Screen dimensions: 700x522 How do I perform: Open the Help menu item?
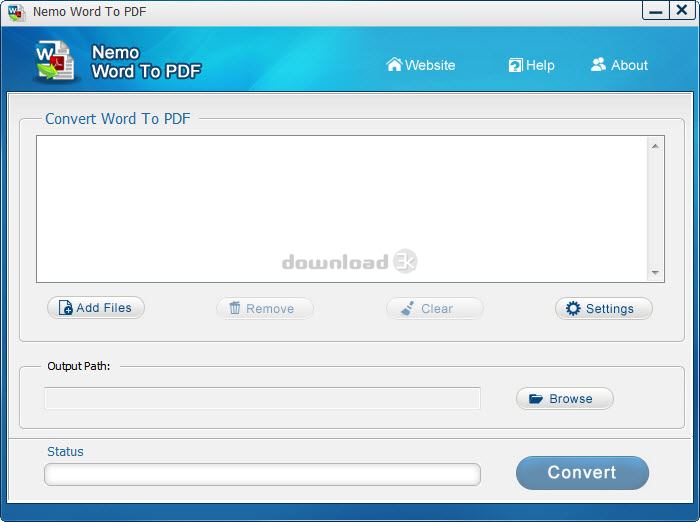point(531,65)
